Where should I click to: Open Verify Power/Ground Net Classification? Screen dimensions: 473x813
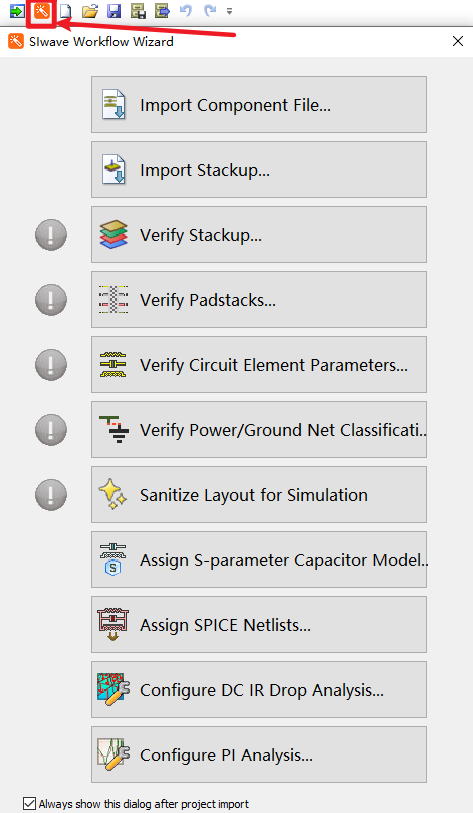point(259,429)
